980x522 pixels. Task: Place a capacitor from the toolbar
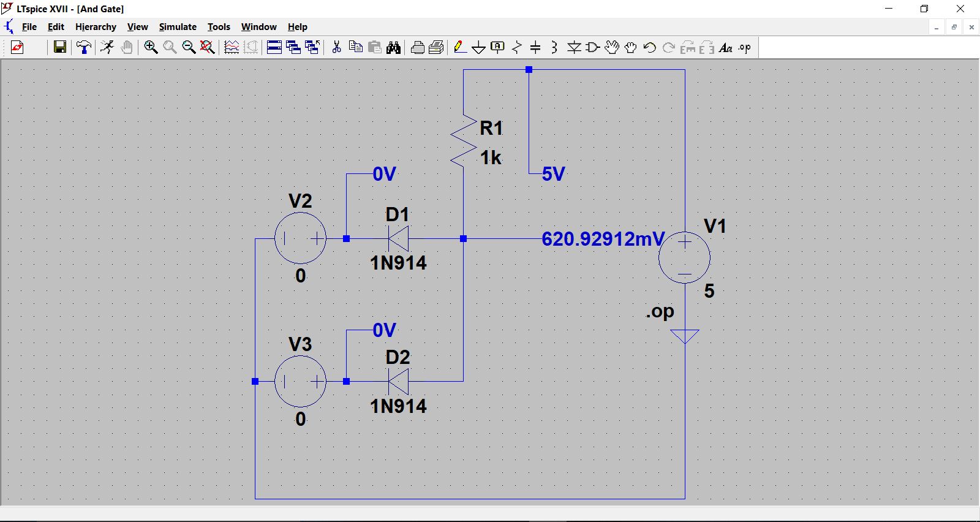coord(535,48)
